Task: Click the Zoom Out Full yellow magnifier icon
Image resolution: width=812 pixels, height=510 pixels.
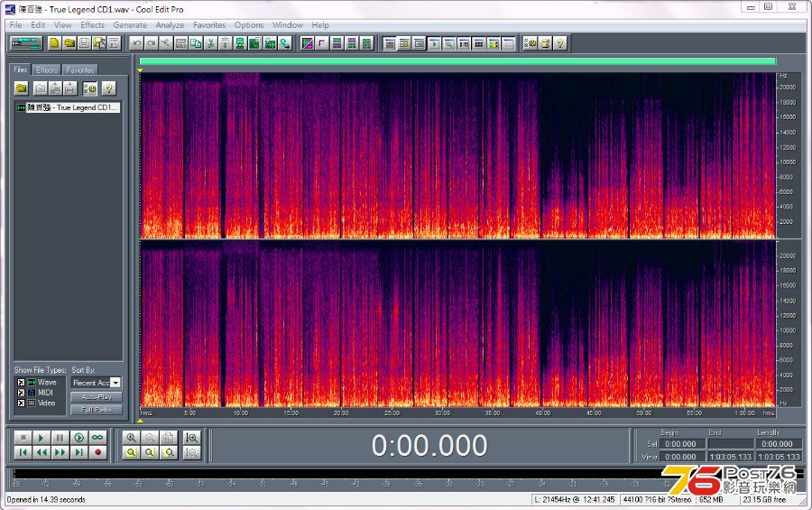Action: click(168, 438)
